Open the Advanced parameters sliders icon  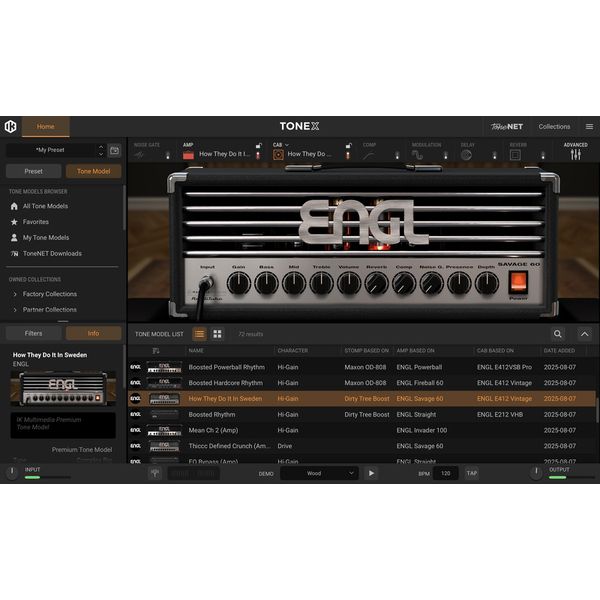[x=576, y=155]
